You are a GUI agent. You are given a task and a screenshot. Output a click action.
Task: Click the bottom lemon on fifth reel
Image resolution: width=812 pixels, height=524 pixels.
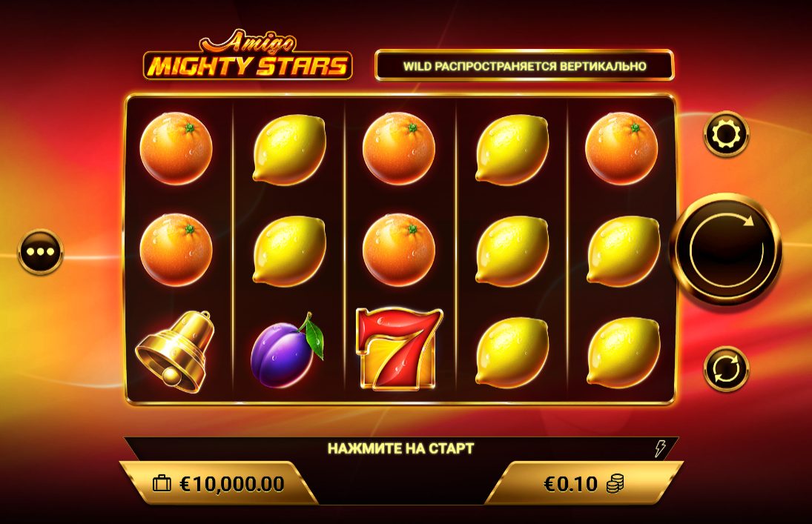click(623, 352)
